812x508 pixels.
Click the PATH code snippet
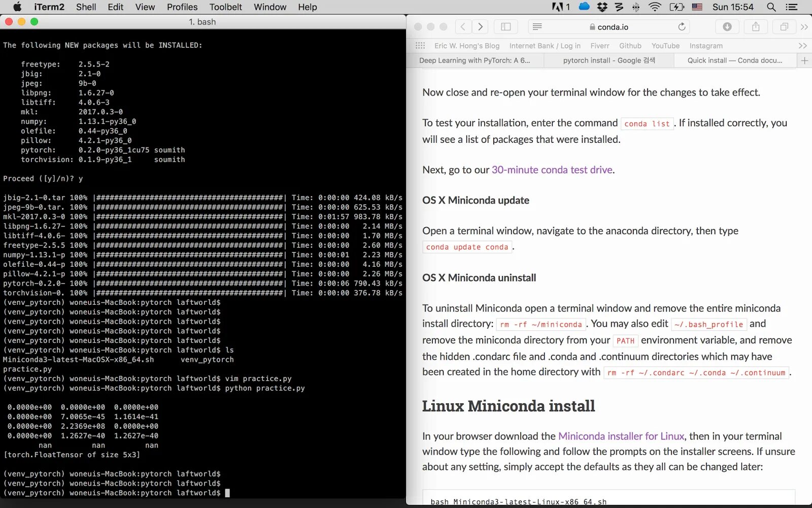click(x=625, y=341)
